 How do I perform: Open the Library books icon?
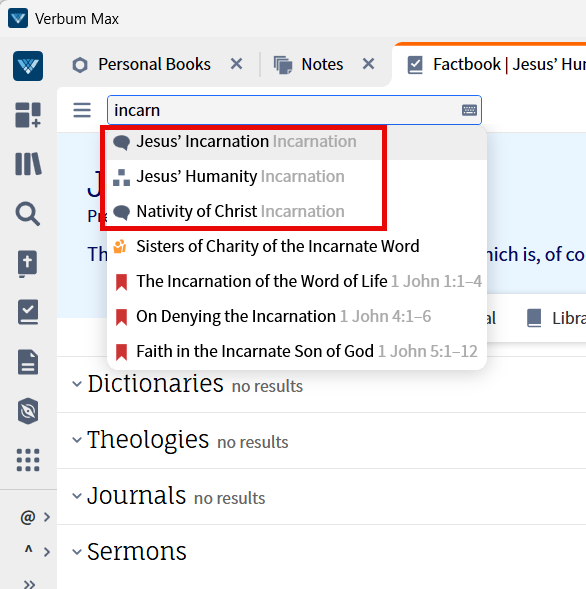click(28, 164)
